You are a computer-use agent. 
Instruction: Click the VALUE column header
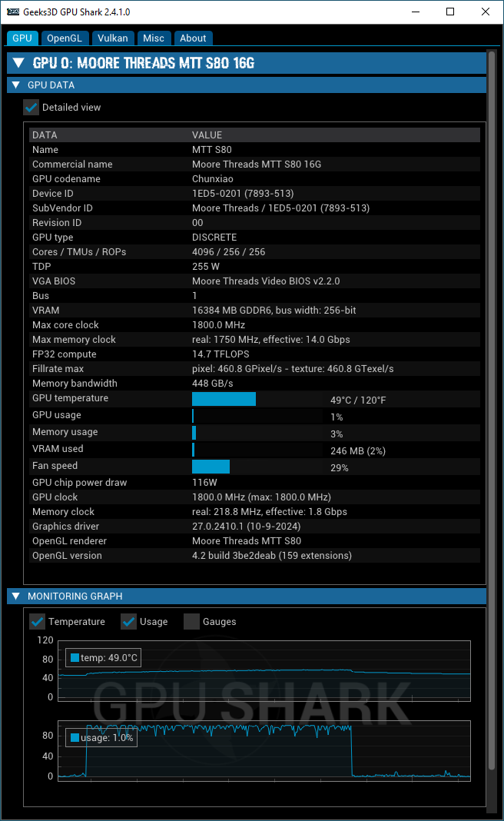click(207, 135)
